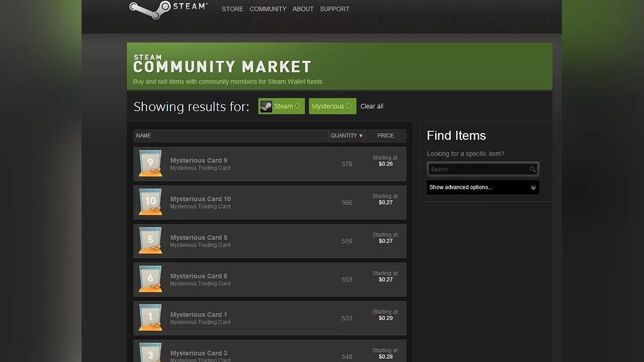The width and height of the screenshot is (644, 362).
Task: Click Mysterious Card 6's $0.27 price
Action: (385, 280)
